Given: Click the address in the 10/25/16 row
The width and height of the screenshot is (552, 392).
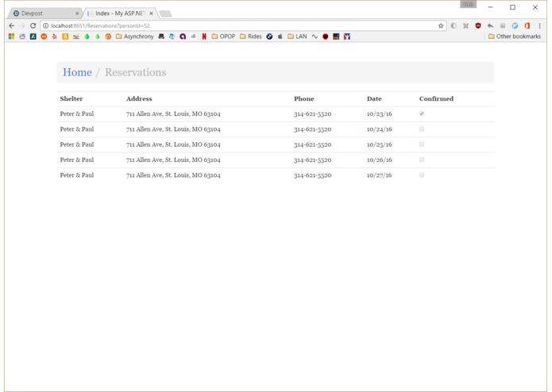Looking at the screenshot, I should [173, 144].
